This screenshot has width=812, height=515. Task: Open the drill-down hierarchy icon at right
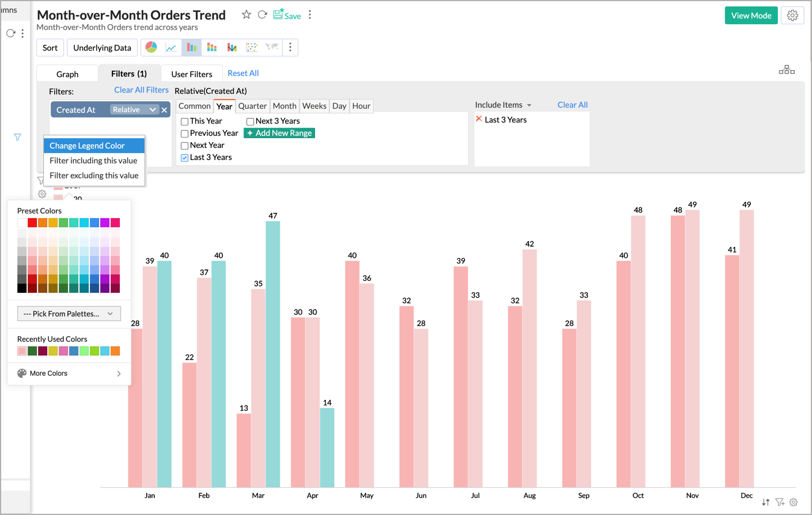pyautogui.click(x=786, y=70)
